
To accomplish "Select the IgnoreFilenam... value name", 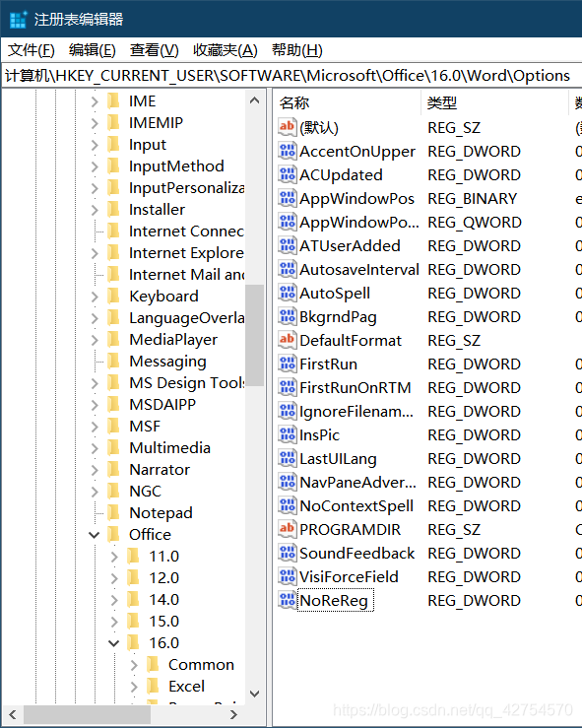I will pyautogui.click(x=356, y=411).
